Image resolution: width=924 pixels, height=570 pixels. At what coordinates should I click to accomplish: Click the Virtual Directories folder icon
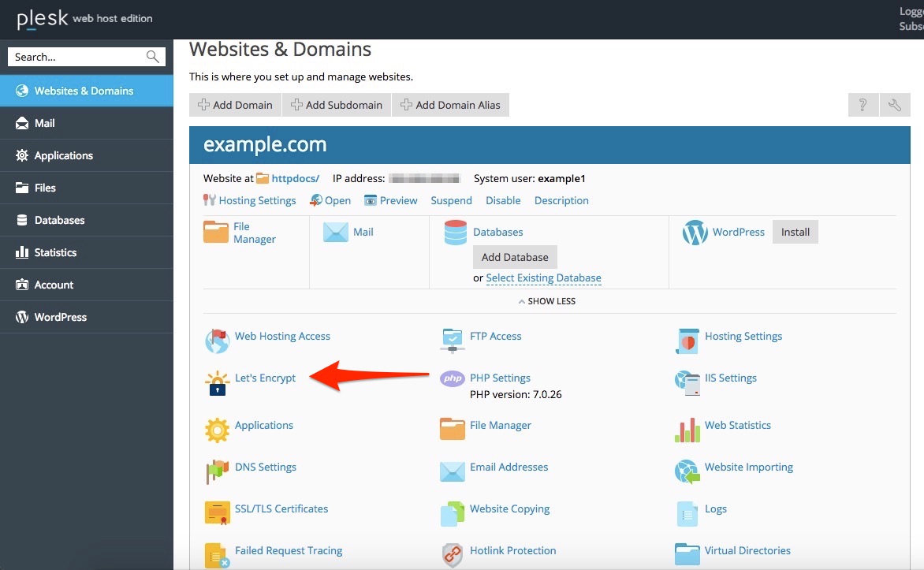point(687,555)
